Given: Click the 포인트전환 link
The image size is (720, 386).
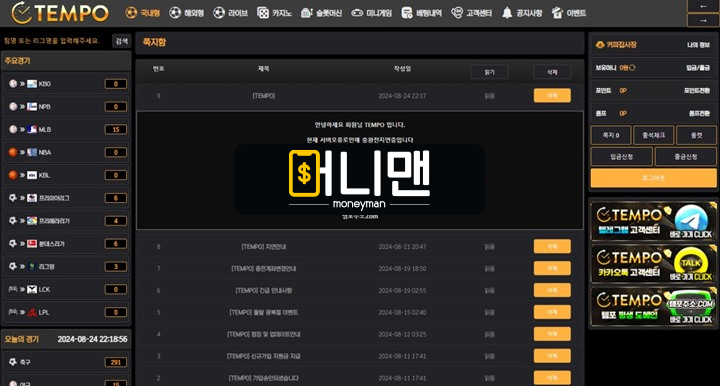Looking at the screenshot, I should click(x=697, y=90).
